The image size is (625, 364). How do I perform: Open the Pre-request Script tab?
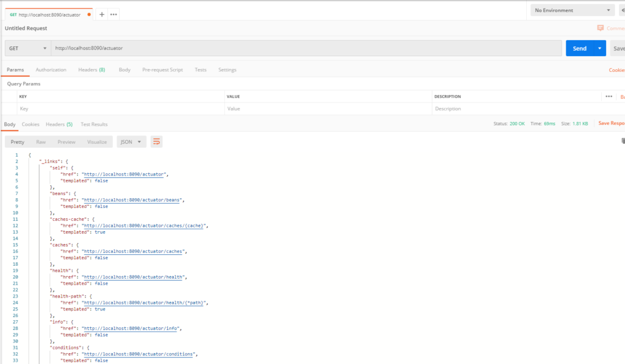(x=162, y=70)
